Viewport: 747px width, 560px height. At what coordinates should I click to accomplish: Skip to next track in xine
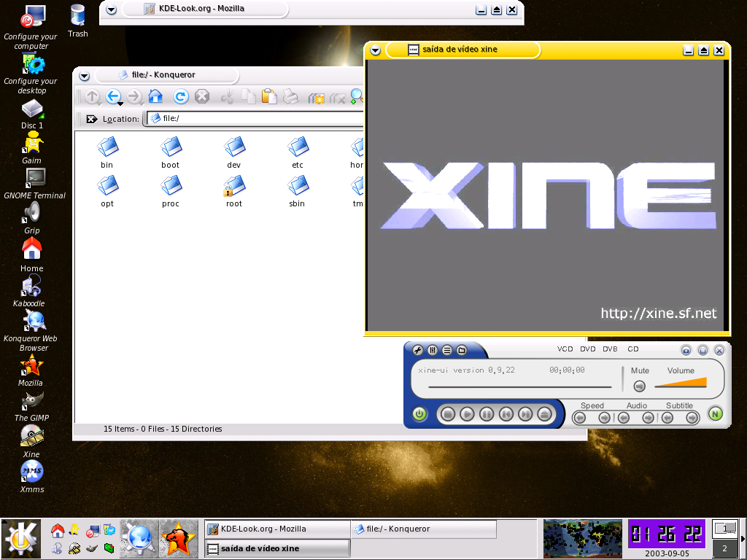click(525, 414)
